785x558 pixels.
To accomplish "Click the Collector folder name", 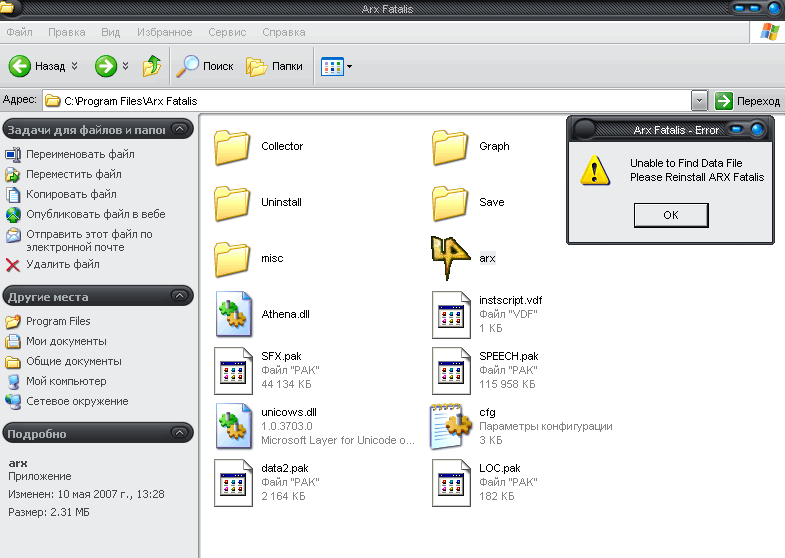I will coord(282,146).
